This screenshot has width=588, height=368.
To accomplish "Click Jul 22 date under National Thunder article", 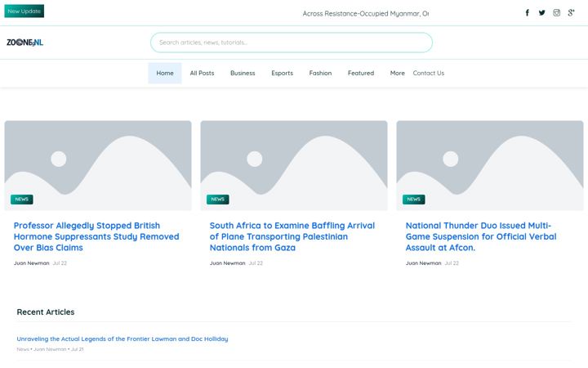I will (452, 263).
